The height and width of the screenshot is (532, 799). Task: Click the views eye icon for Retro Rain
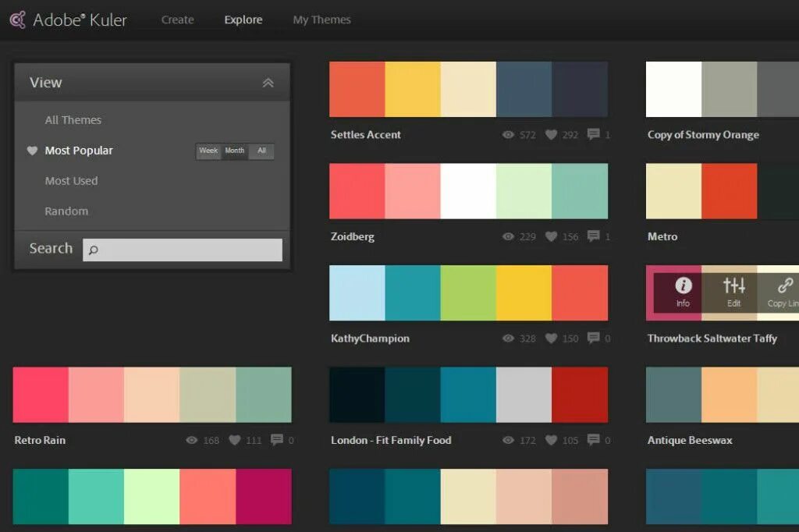pyautogui.click(x=192, y=440)
